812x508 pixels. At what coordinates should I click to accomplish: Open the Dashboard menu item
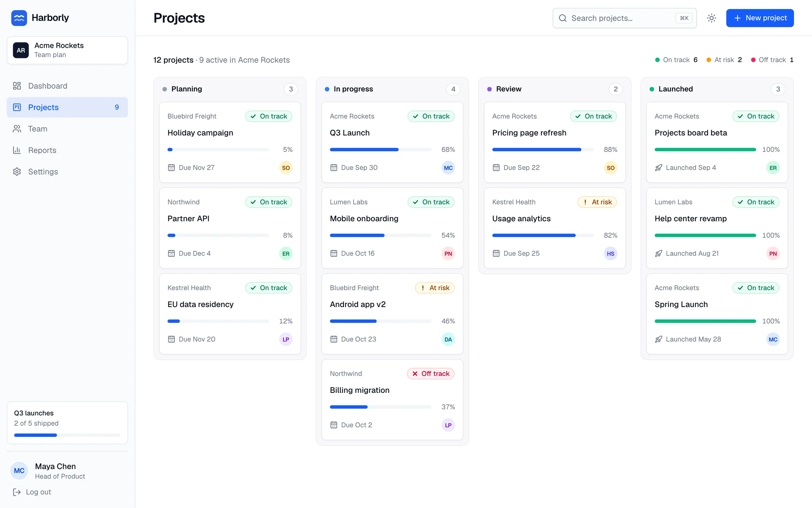tap(67, 86)
